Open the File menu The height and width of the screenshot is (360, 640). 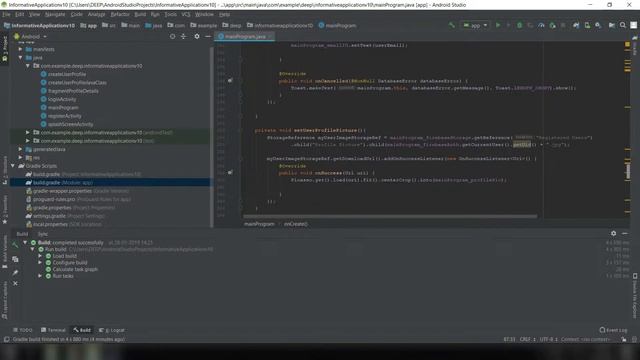6,14
